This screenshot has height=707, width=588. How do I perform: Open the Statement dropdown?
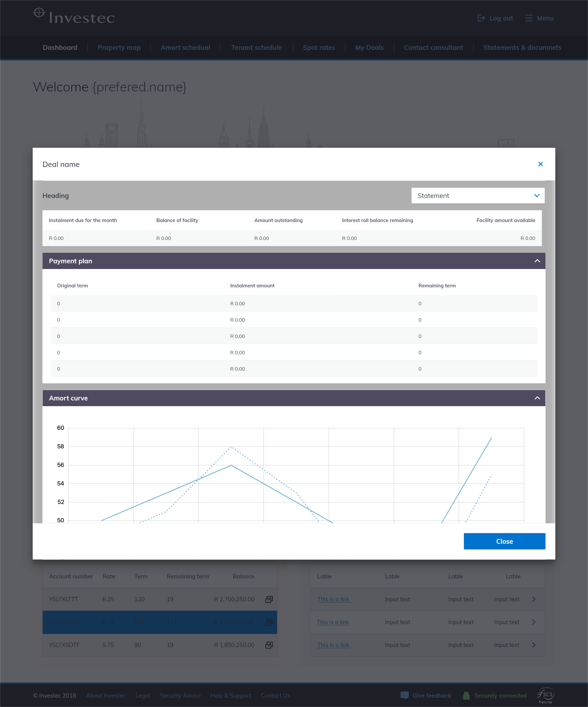[x=478, y=196]
